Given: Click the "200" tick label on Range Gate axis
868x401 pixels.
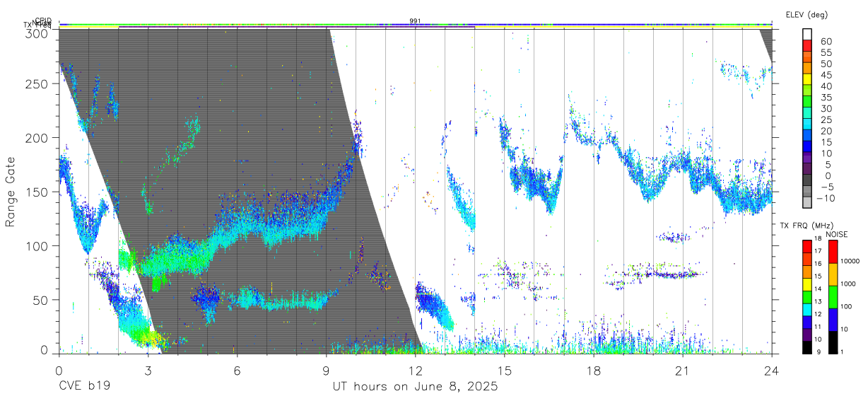Looking at the screenshot, I should pyautogui.click(x=36, y=137).
